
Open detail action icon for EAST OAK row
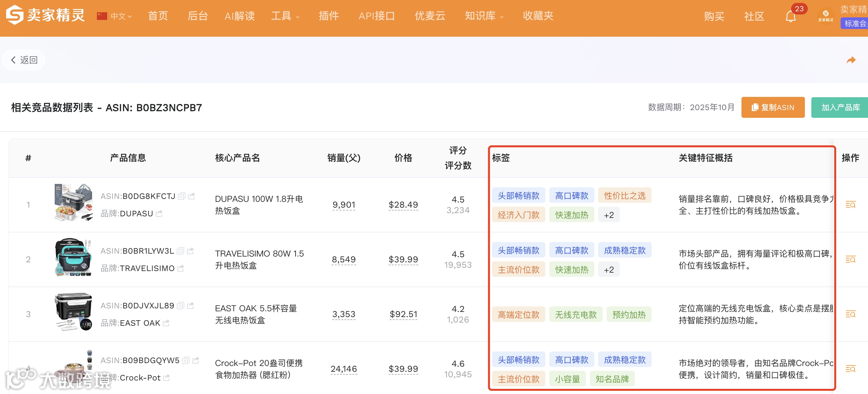click(x=850, y=314)
